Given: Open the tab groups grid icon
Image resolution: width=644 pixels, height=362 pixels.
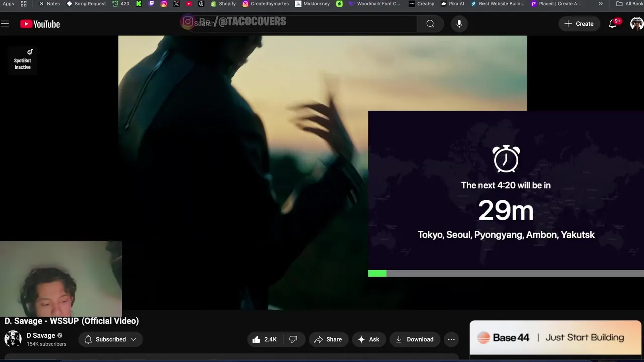Looking at the screenshot, I should 24,4.
